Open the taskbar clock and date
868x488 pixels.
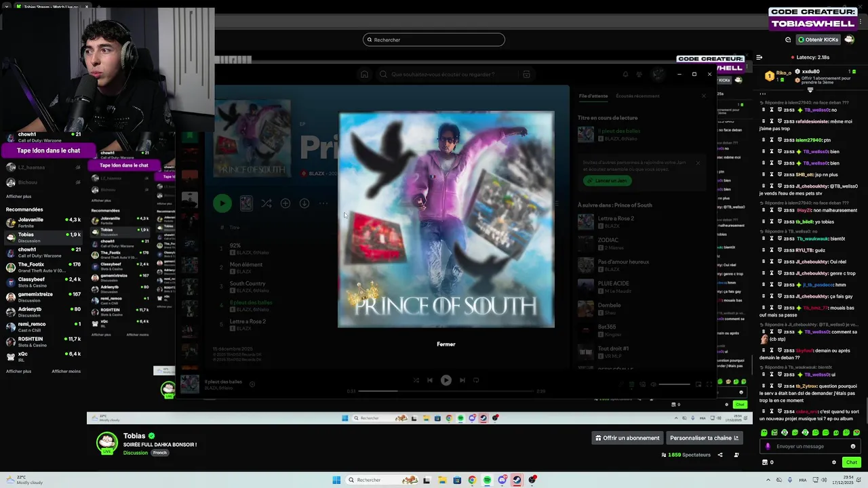(844, 480)
